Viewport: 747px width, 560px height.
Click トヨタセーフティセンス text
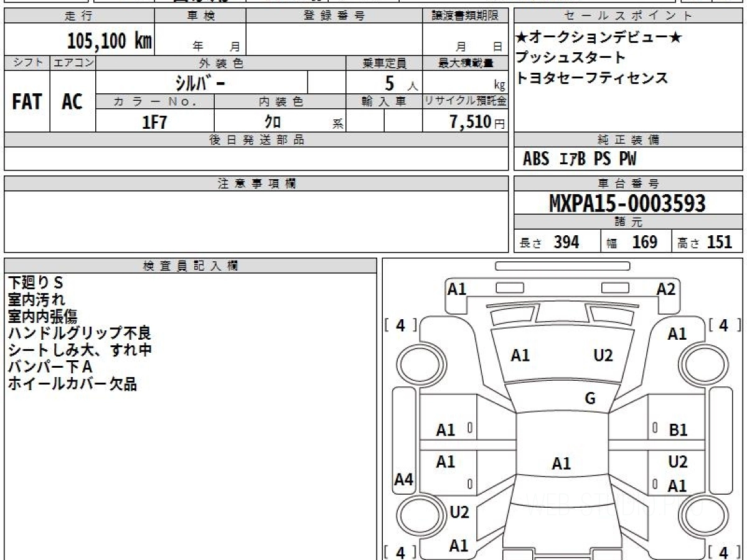pos(592,78)
